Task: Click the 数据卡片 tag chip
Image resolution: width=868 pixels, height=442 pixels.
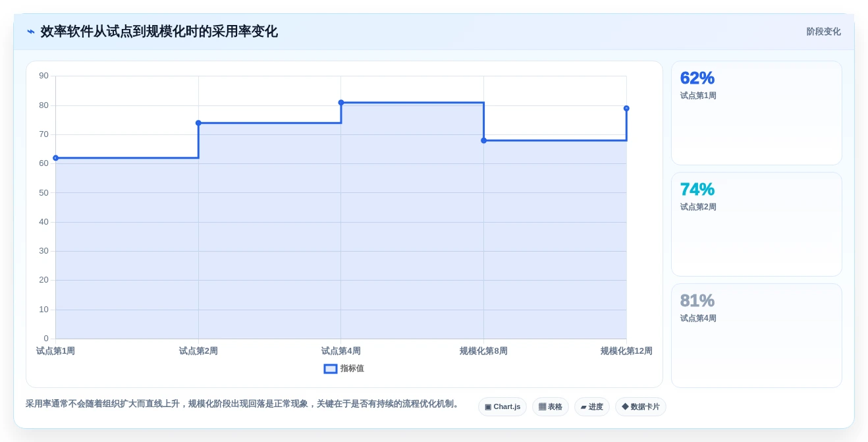Action: tap(641, 406)
